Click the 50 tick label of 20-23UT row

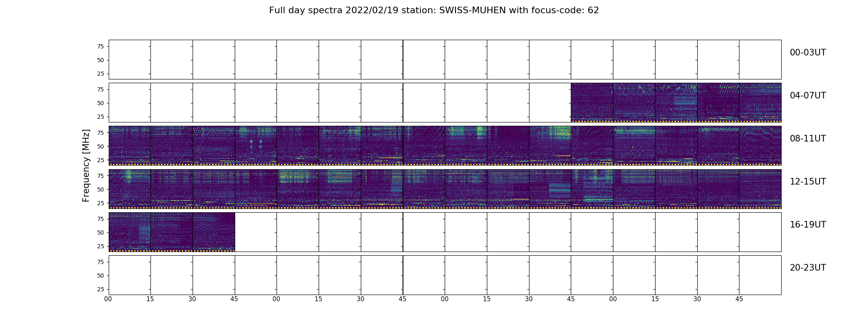tap(100, 276)
